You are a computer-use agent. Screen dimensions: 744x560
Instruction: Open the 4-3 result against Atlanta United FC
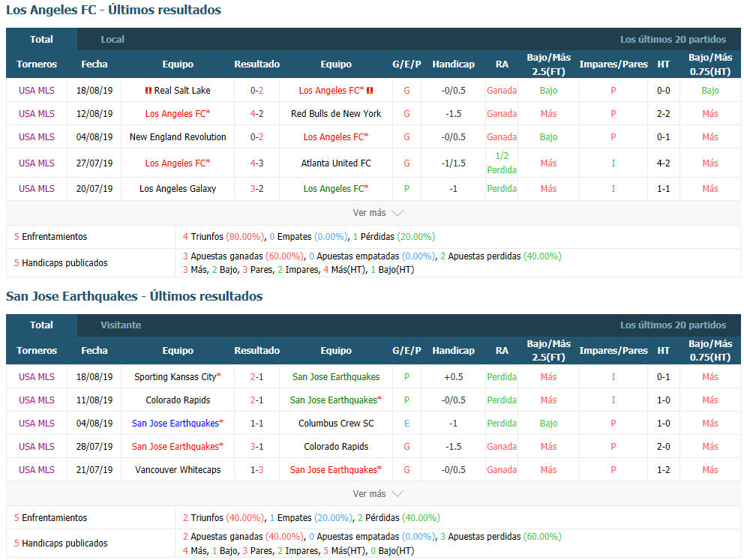coord(256,163)
